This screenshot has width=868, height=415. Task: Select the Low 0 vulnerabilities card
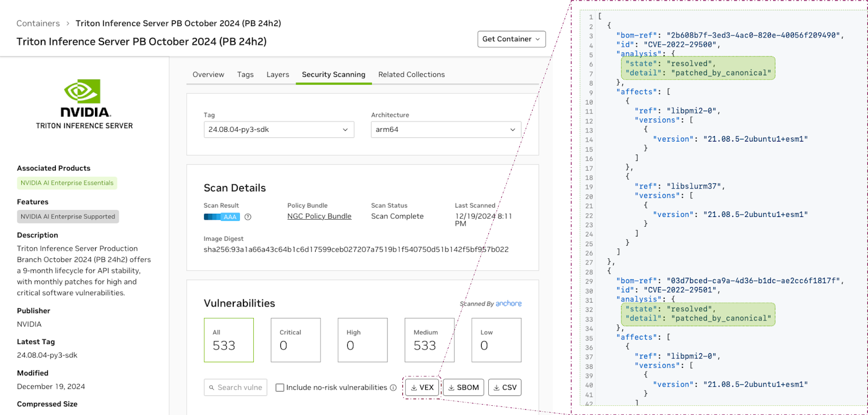496,340
